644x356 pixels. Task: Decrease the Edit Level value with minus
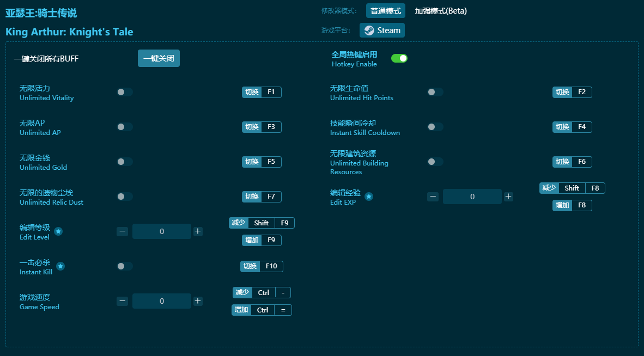pyautogui.click(x=123, y=231)
